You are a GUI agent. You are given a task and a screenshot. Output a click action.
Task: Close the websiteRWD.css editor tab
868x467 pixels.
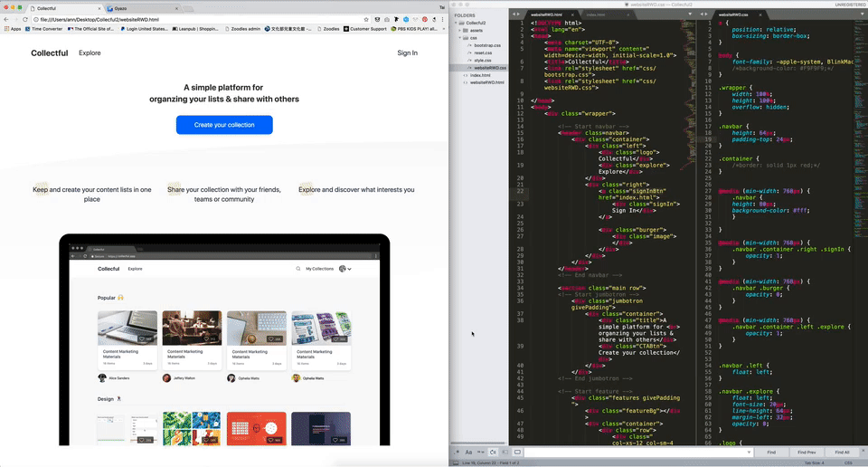click(x=760, y=15)
